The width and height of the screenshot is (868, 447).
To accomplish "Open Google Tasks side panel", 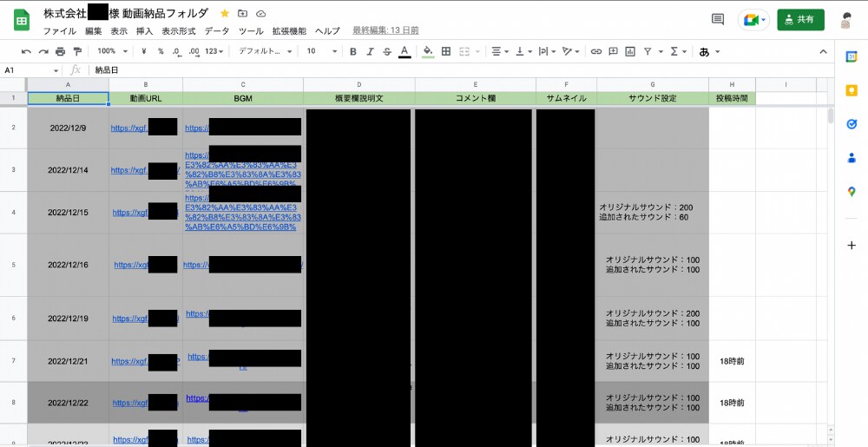I will point(852,124).
